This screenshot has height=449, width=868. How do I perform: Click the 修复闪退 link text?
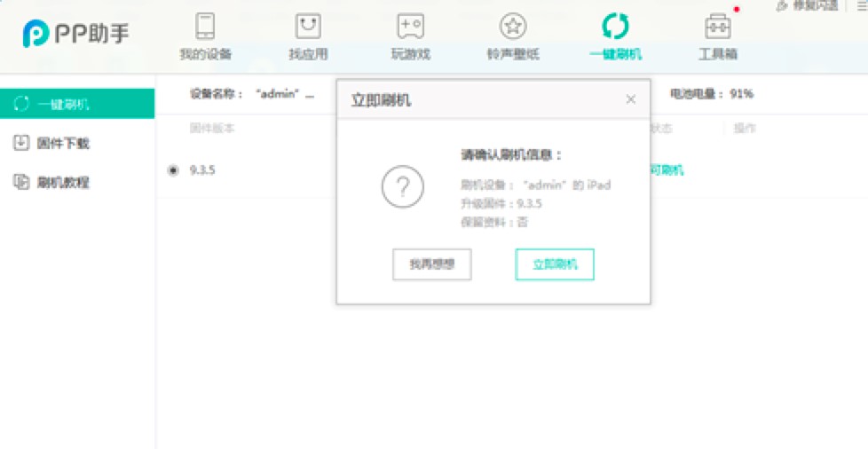click(816, 5)
